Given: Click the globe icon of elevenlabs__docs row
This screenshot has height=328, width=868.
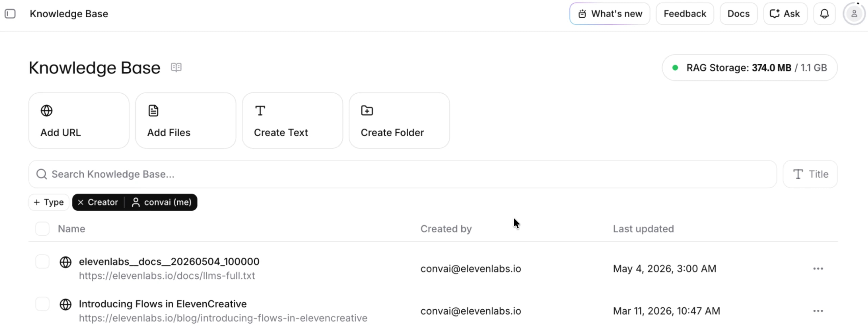Looking at the screenshot, I should pos(65,262).
